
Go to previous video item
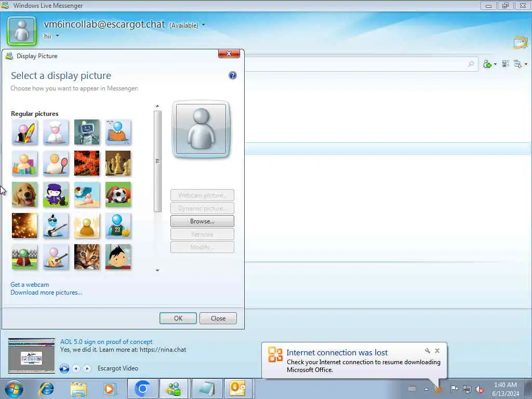tap(76, 368)
